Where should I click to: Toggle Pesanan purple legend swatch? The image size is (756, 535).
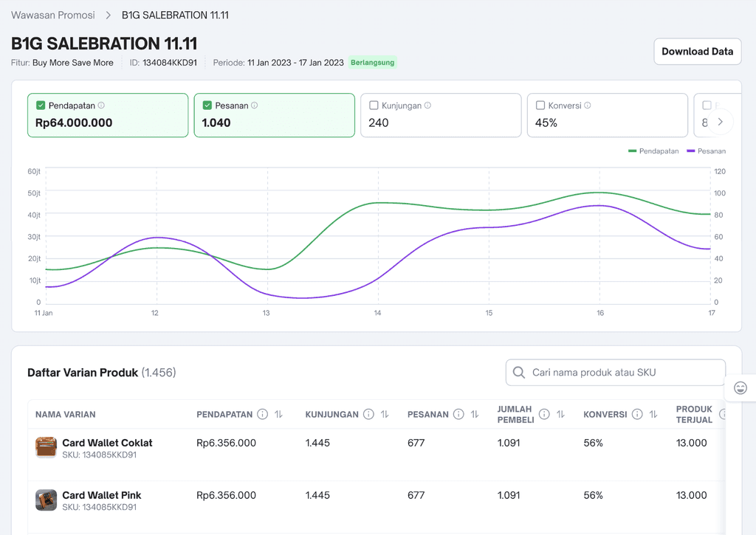[x=690, y=151]
